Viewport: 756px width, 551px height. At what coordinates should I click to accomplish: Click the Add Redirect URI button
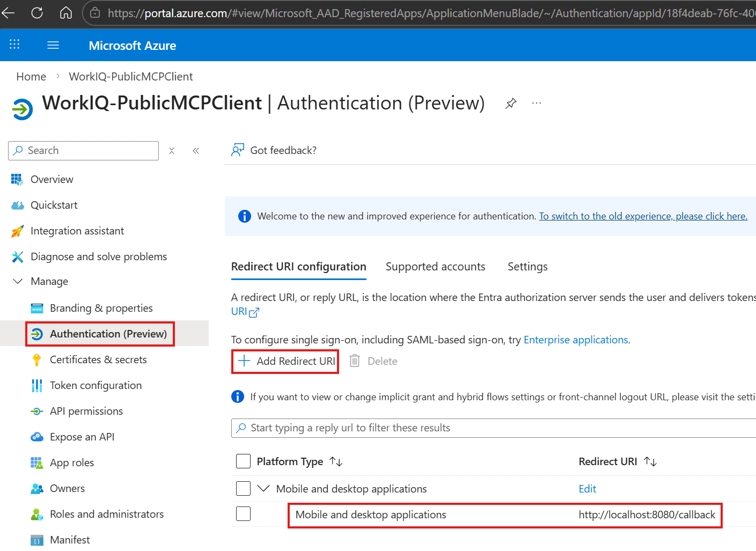[x=284, y=361]
